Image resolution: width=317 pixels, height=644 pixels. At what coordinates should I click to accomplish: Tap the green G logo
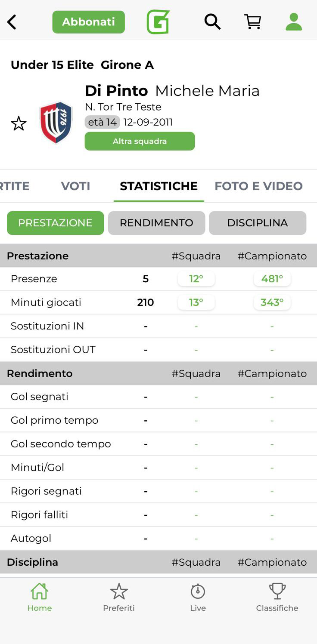click(158, 22)
